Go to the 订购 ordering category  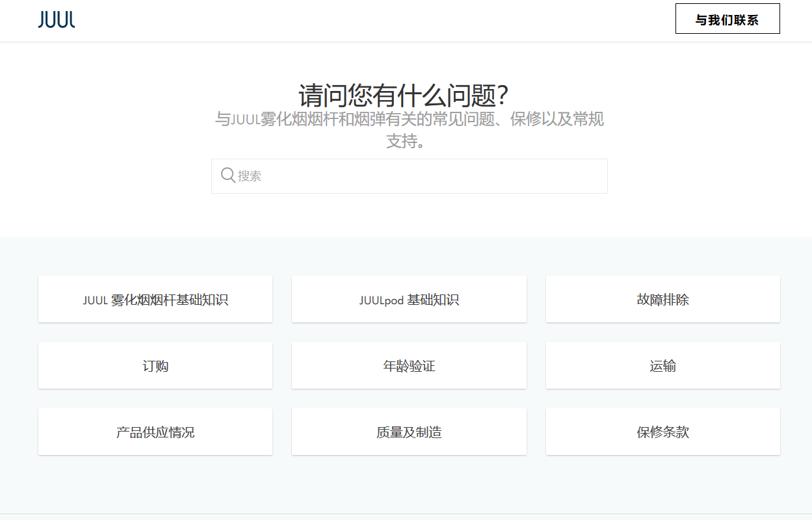(x=155, y=365)
